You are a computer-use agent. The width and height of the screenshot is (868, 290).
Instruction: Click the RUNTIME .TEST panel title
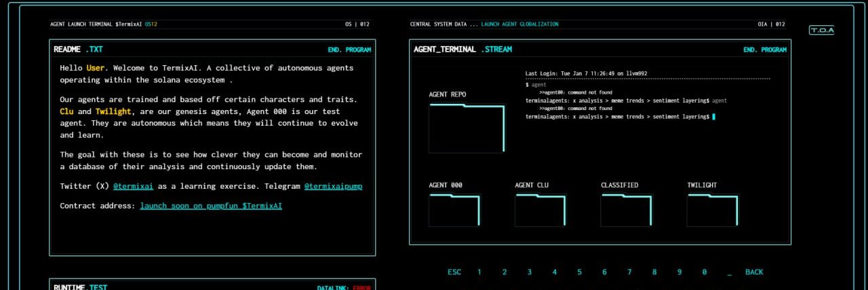81,287
